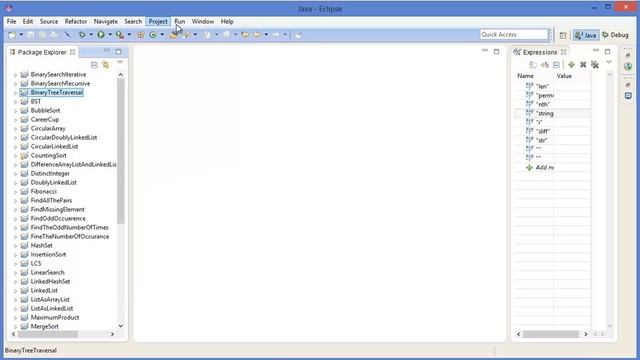Open the Search menu
The width and height of the screenshot is (640, 360).
(x=133, y=22)
